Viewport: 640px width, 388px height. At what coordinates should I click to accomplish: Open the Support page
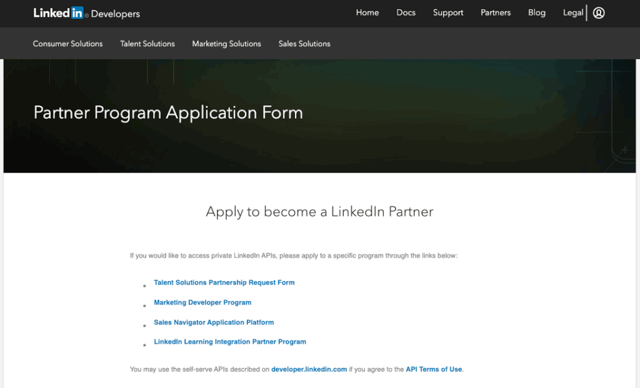(x=448, y=13)
